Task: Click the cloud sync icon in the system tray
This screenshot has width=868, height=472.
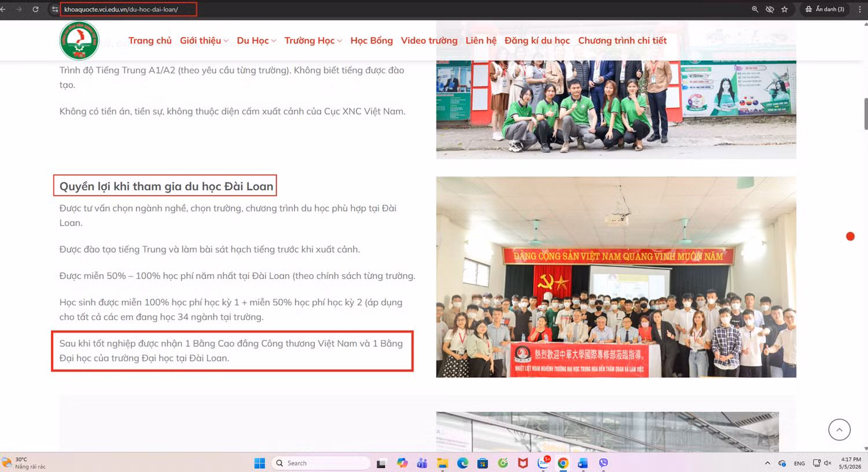Action: 782,463
